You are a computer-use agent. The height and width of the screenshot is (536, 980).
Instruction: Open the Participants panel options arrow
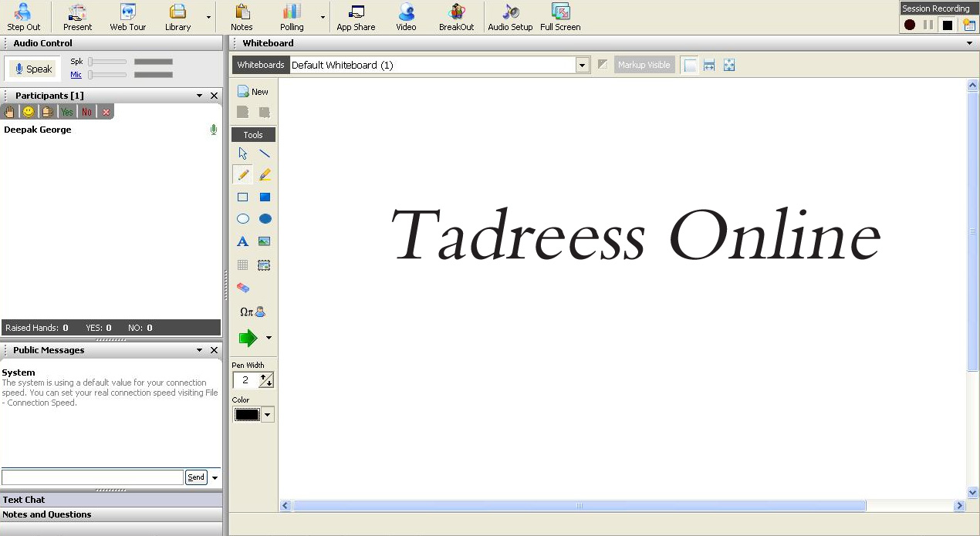(200, 96)
